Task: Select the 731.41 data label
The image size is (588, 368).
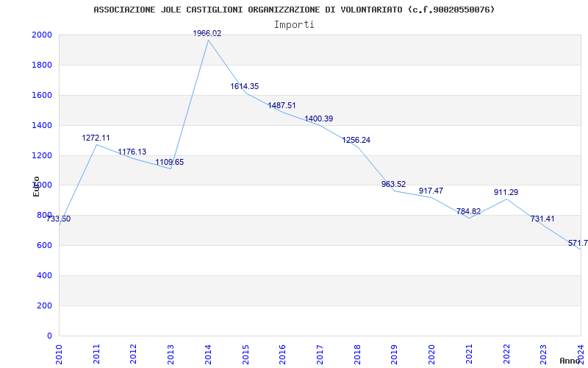Action: [x=542, y=219]
